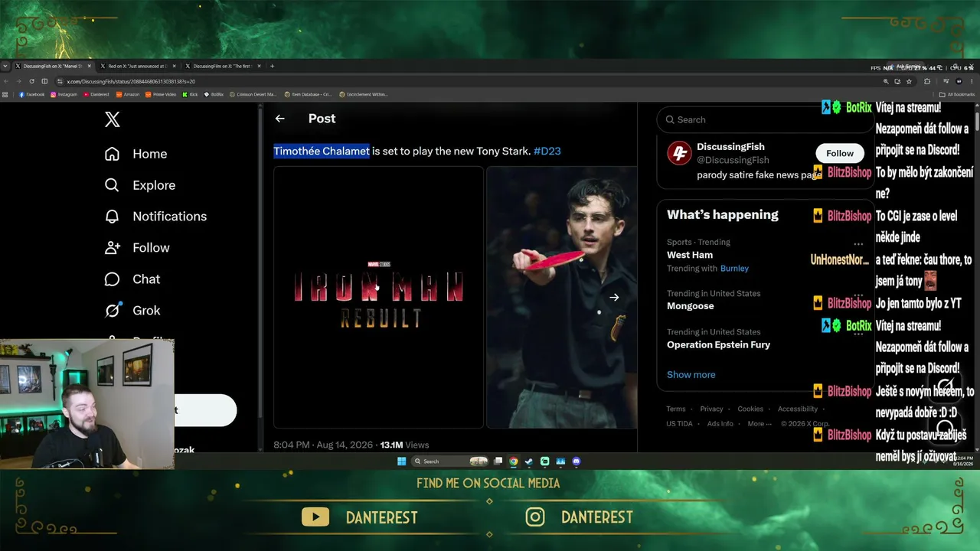Close the 'Red on X' tab
This screenshot has height=551, width=980.
click(x=174, y=67)
